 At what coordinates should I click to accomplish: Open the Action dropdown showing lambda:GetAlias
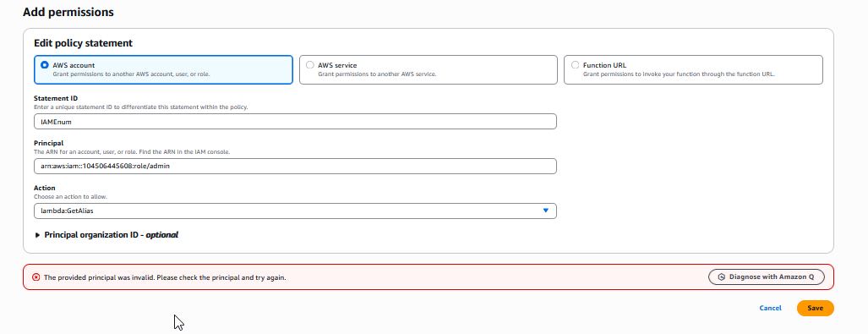coord(295,211)
